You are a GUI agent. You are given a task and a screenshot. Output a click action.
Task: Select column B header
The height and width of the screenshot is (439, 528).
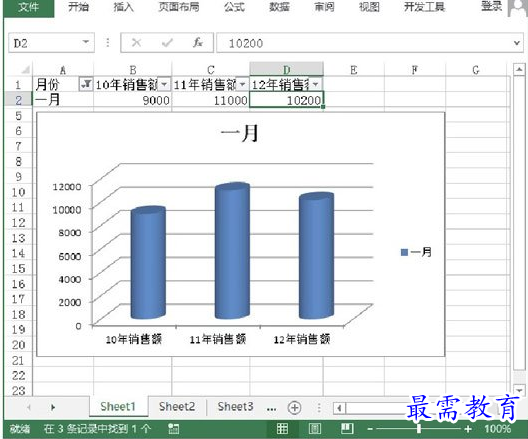coord(133,70)
